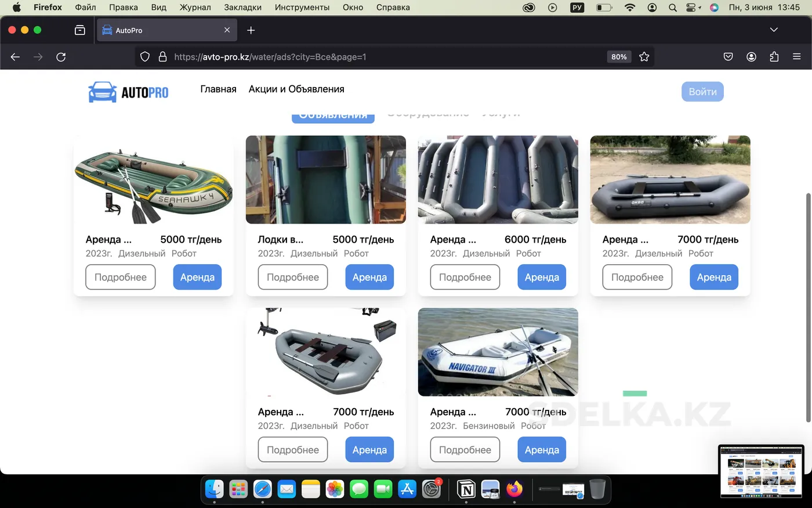Click the Firefox icon in the Dock
812x508 pixels.
(514, 489)
